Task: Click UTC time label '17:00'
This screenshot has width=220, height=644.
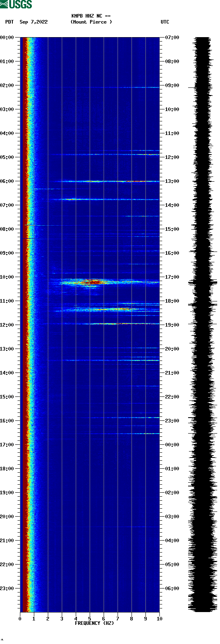Action: (172, 277)
